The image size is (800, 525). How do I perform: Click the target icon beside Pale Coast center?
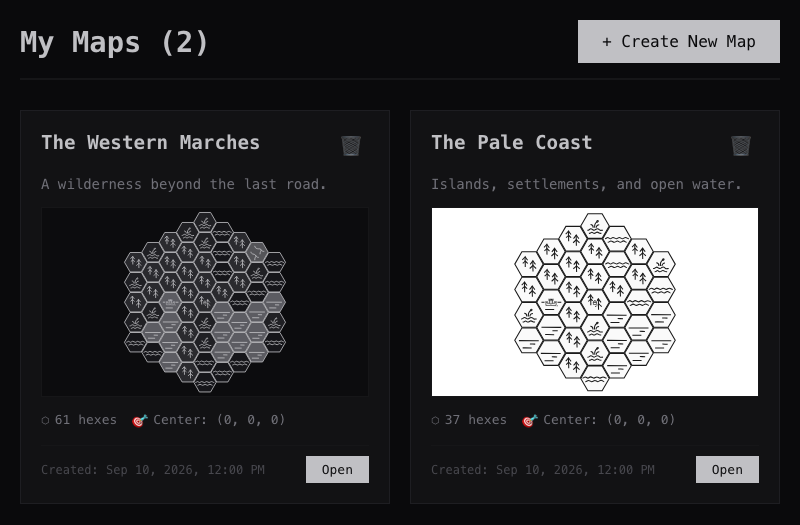pyautogui.click(x=530, y=420)
